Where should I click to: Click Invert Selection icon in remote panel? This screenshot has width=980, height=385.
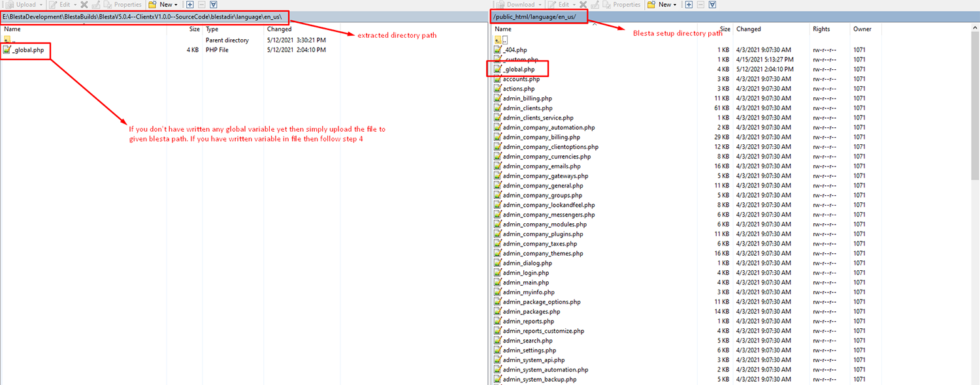[712, 5]
